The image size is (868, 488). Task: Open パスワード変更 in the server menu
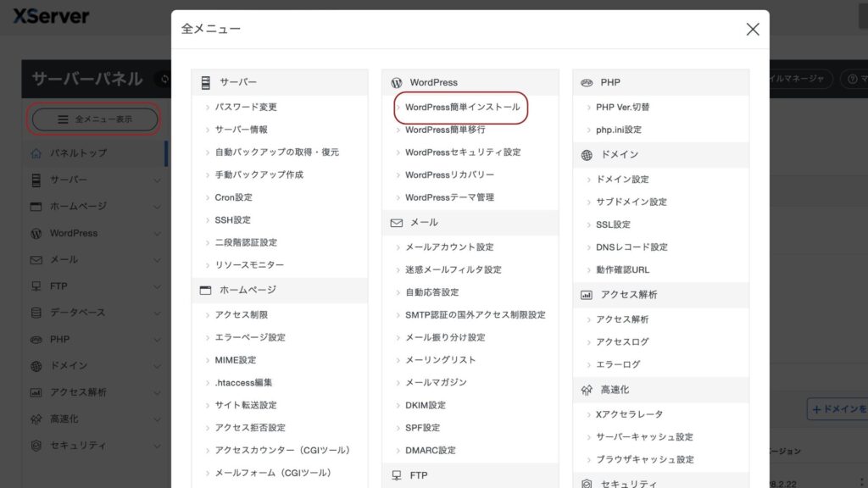point(246,108)
